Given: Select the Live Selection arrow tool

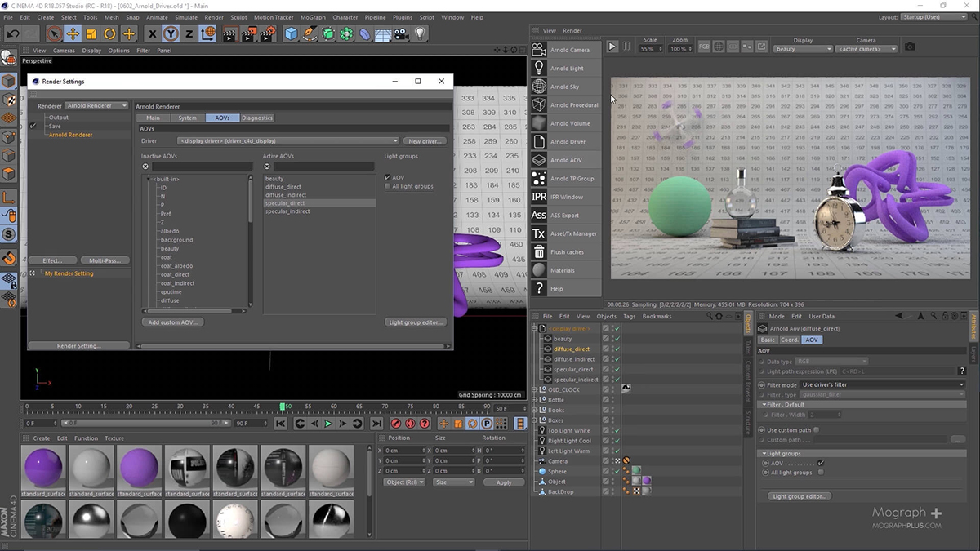Looking at the screenshot, I should coord(54,33).
